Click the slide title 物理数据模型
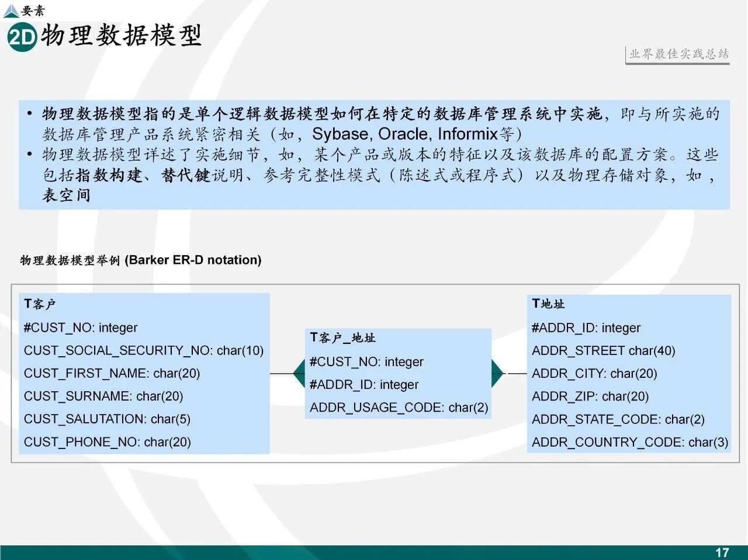748x560 pixels. 121,36
